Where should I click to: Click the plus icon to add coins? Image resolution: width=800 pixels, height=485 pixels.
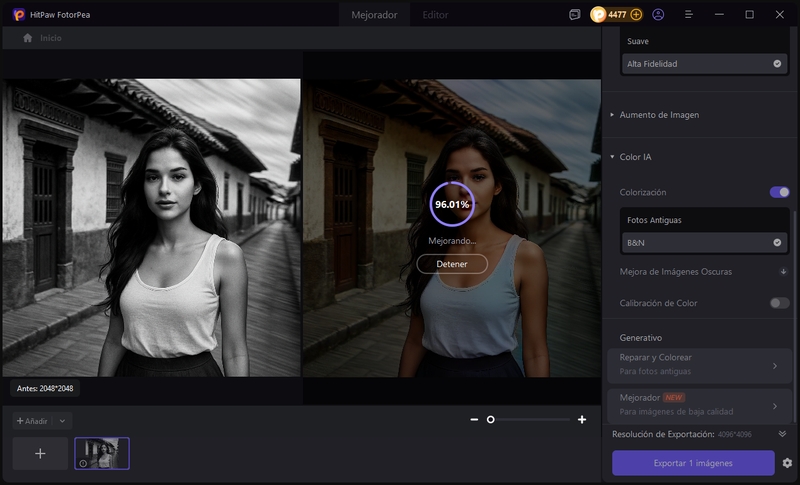636,15
